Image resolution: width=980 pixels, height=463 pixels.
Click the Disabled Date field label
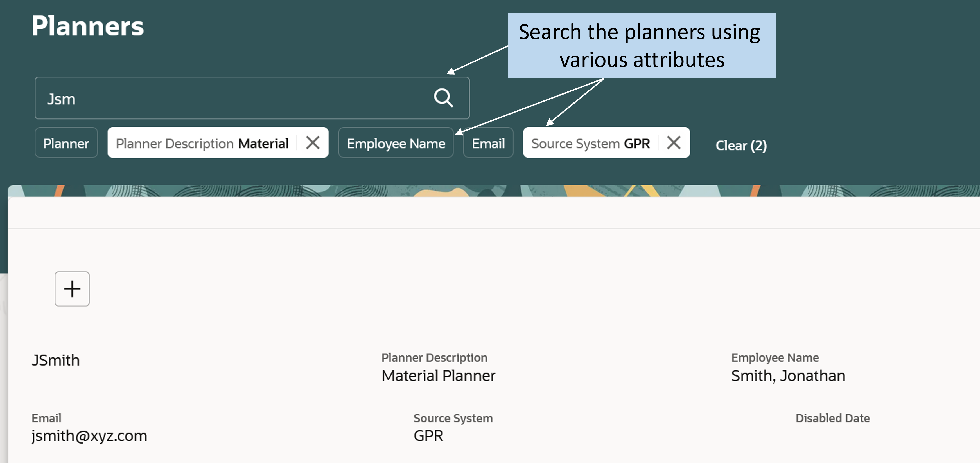click(832, 418)
